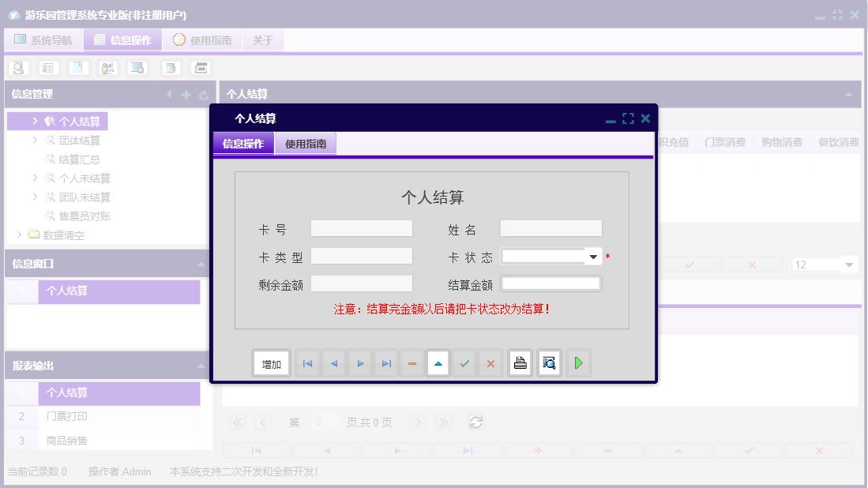Confirm the record with the green checkmark icon
868x488 pixels.
pyautogui.click(x=464, y=363)
